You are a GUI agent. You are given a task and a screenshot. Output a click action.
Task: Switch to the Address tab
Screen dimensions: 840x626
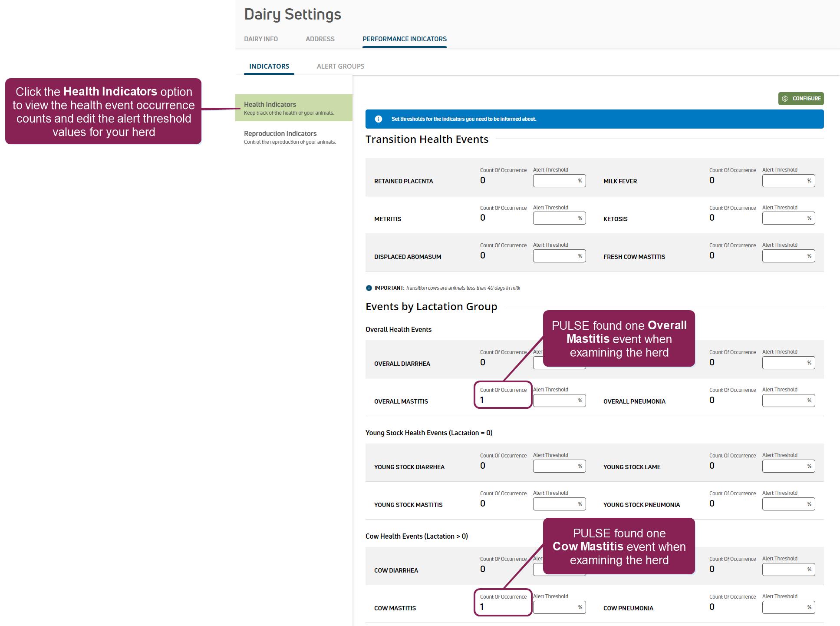[x=320, y=39]
